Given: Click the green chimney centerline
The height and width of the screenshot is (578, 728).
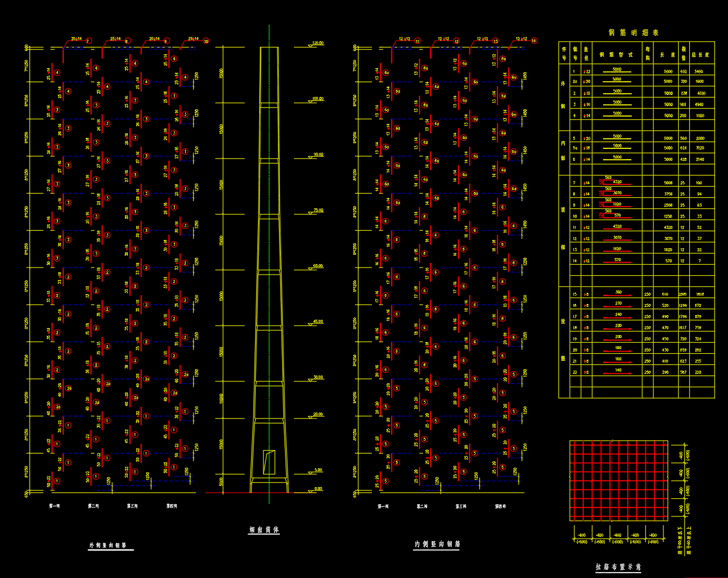Looking at the screenshot, I should click(269, 264).
